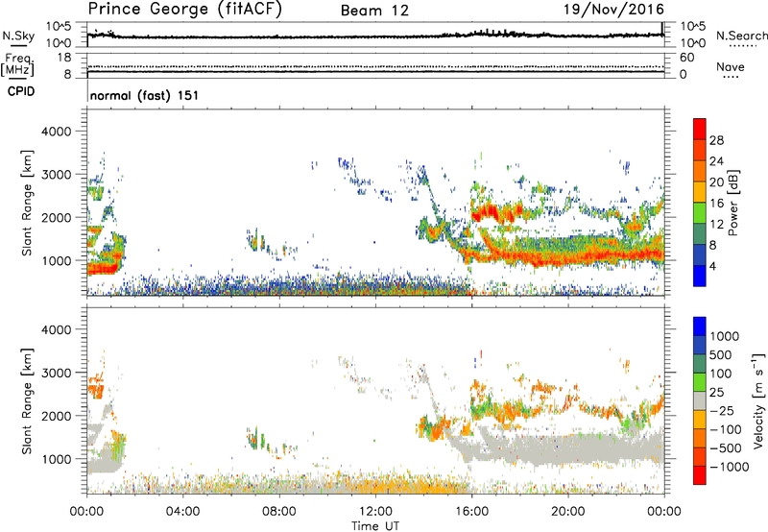Click the 16 tick on power colorbar
768x532 pixels.
[716, 204]
